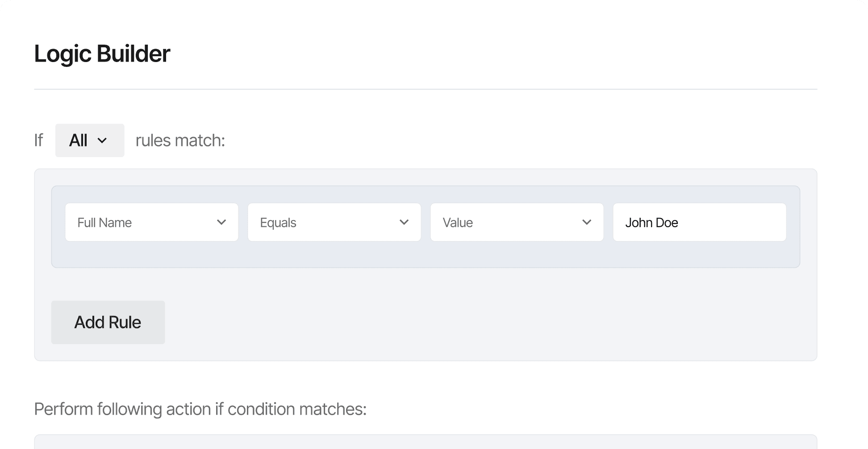Click the action panel at the bottom edge
Viewport: 868px width, 449px height.
[x=425, y=442]
